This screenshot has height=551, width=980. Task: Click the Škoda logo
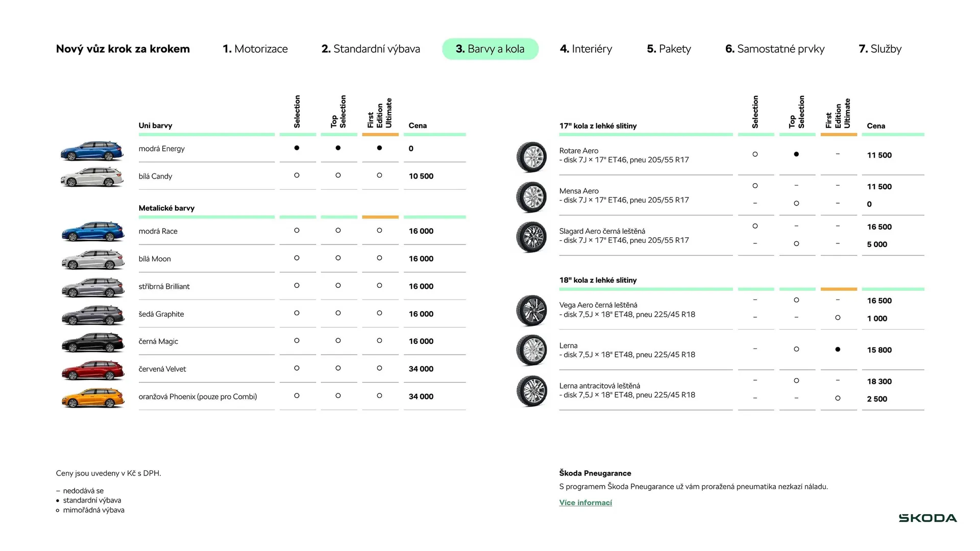coord(927,518)
